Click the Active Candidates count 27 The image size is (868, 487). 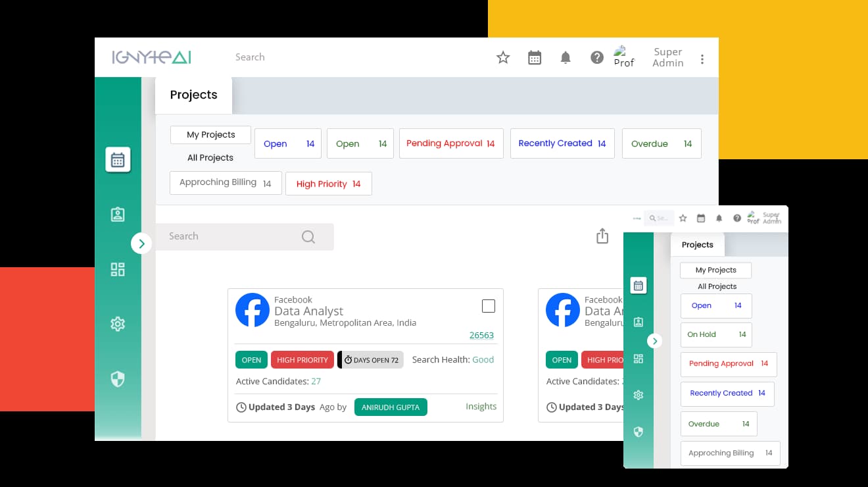(316, 381)
